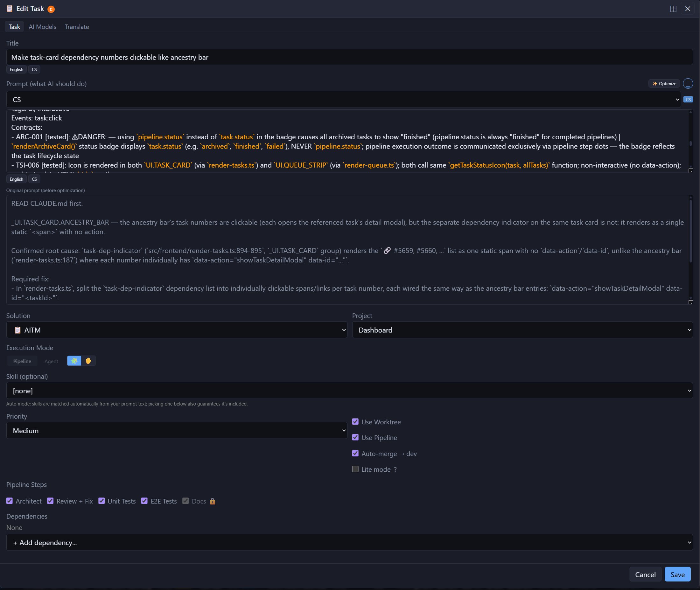
Task: Open the Add dependency dropdown
Action: (x=349, y=543)
